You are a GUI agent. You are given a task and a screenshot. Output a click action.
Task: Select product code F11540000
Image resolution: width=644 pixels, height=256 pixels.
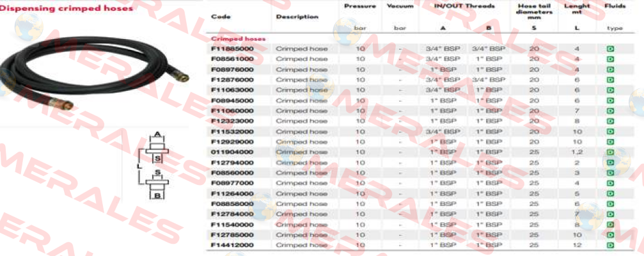tap(232, 225)
